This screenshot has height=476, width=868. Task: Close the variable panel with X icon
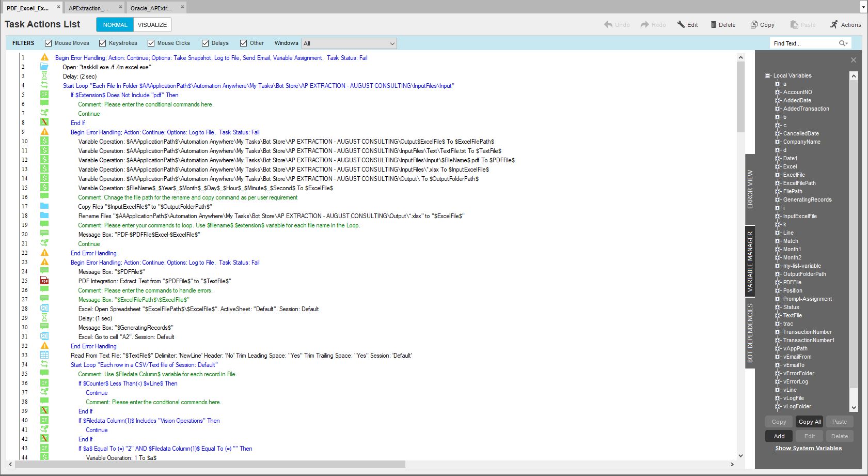tap(854, 60)
